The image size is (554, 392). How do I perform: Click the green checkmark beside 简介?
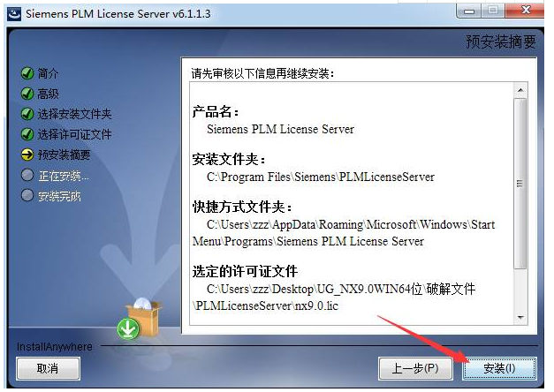(x=27, y=73)
